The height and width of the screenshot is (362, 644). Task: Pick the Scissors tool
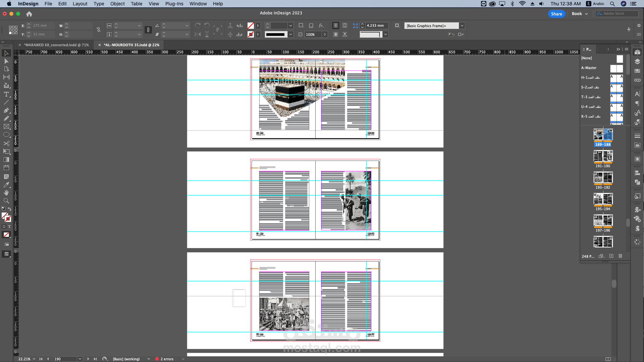(6, 143)
